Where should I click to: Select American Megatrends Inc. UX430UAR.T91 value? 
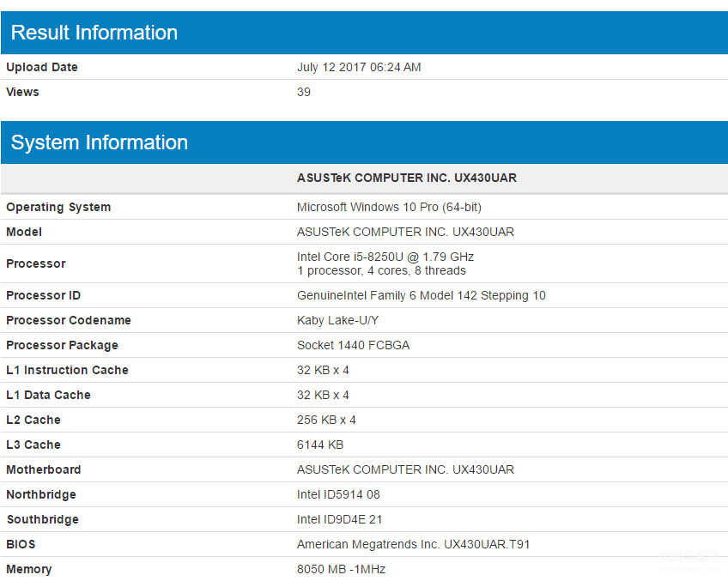(x=413, y=544)
